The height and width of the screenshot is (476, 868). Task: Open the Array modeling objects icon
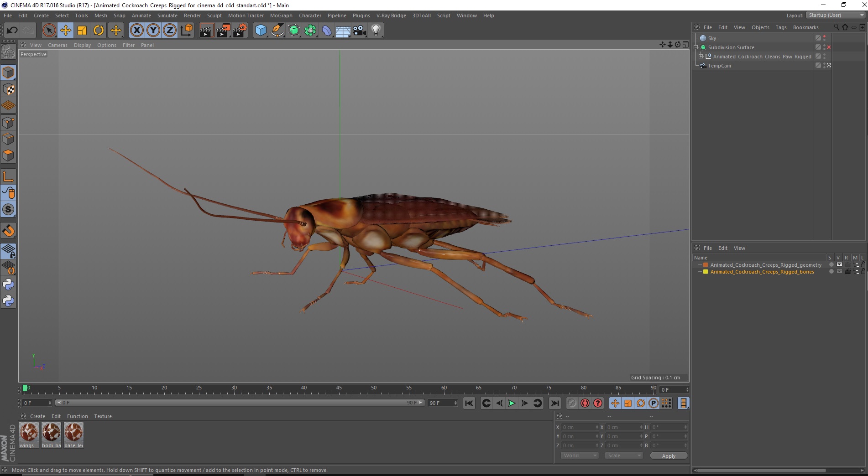(x=310, y=31)
